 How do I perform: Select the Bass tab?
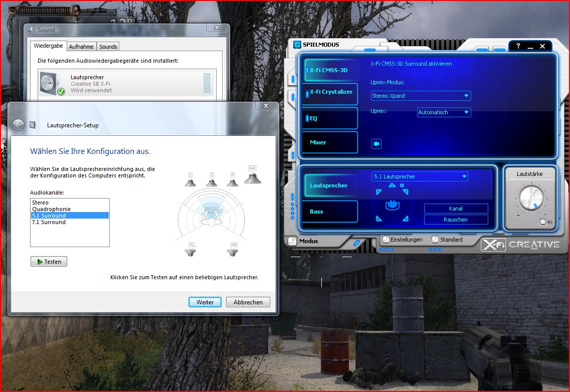[x=330, y=211]
